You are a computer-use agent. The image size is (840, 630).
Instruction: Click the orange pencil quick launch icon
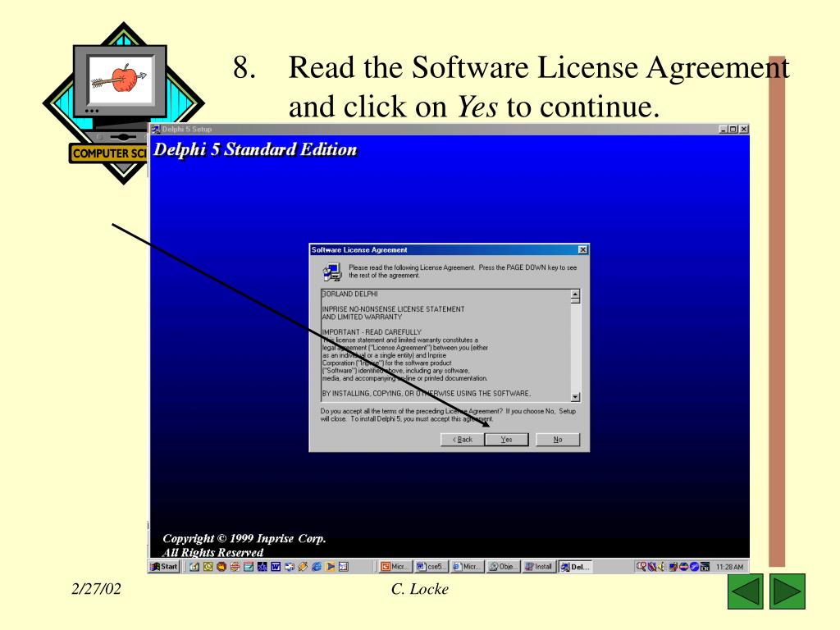(303, 566)
